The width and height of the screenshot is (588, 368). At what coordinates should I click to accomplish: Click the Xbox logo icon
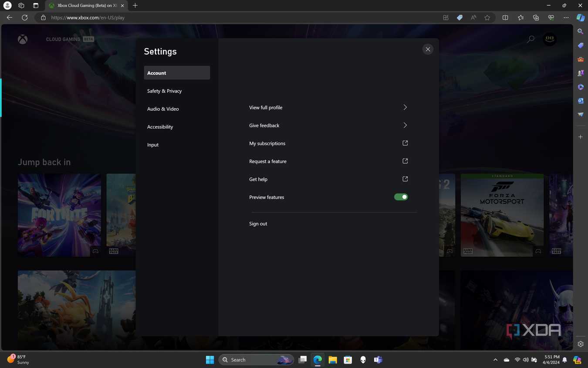[23, 39]
